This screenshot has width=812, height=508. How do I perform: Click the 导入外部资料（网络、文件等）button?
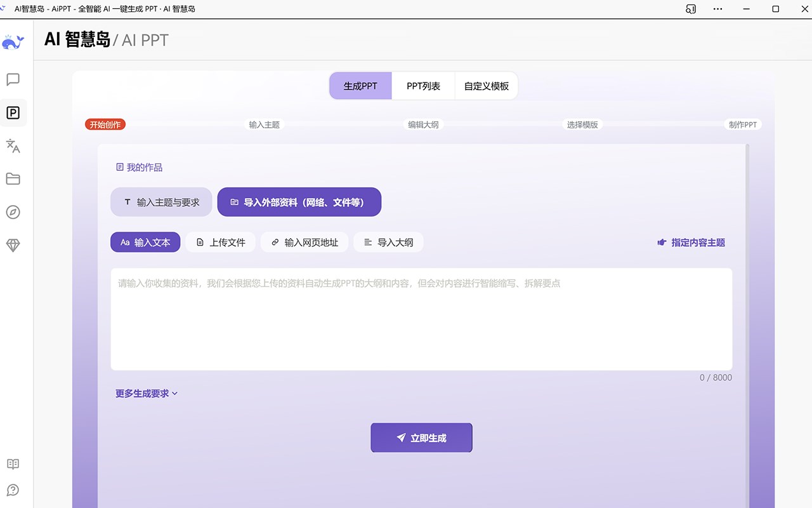click(299, 202)
